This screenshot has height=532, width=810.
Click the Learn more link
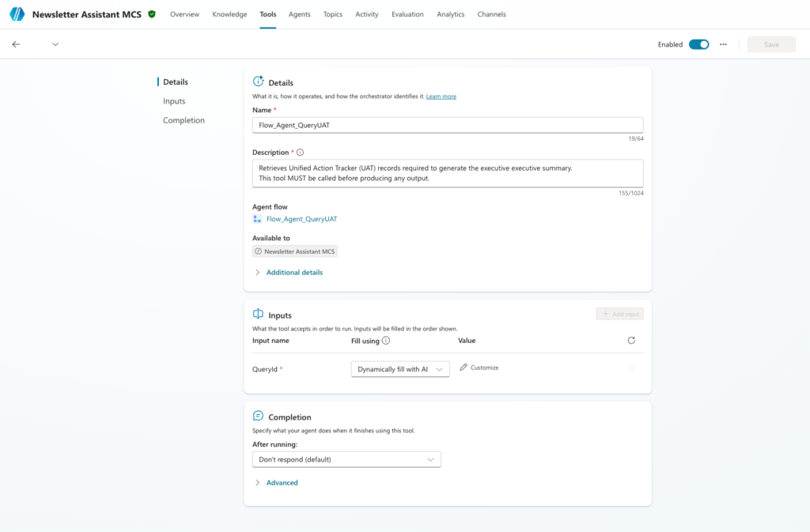(x=441, y=96)
